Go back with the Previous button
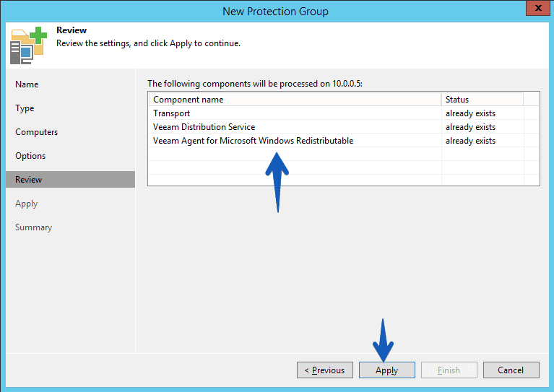This screenshot has height=392, width=554. [325, 370]
